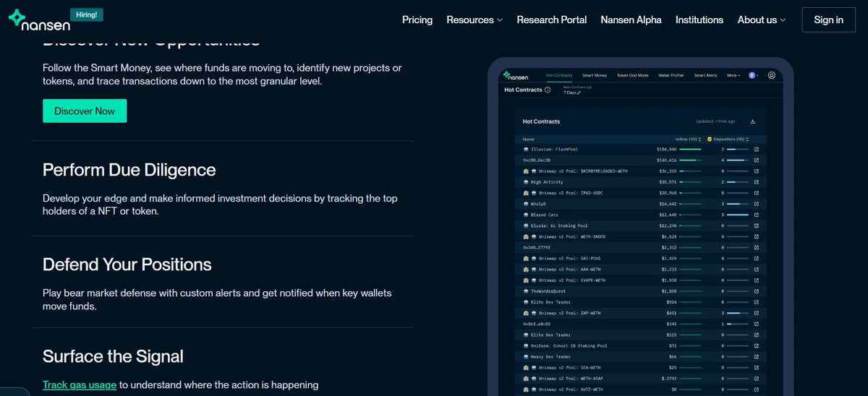Viewport: 868px width, 396px height.
Task: Open external link for $KIRBYRELOADED-WETH pool row
Action: pos(757,171)
